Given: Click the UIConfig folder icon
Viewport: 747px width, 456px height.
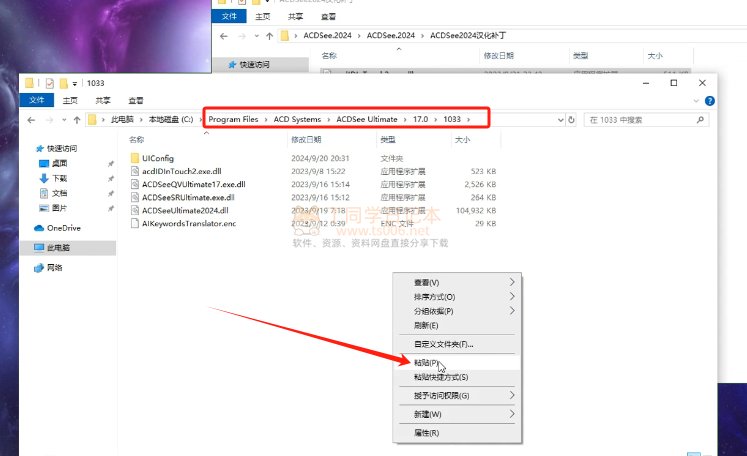Looking at the screenshot, I should pos(135,158).
